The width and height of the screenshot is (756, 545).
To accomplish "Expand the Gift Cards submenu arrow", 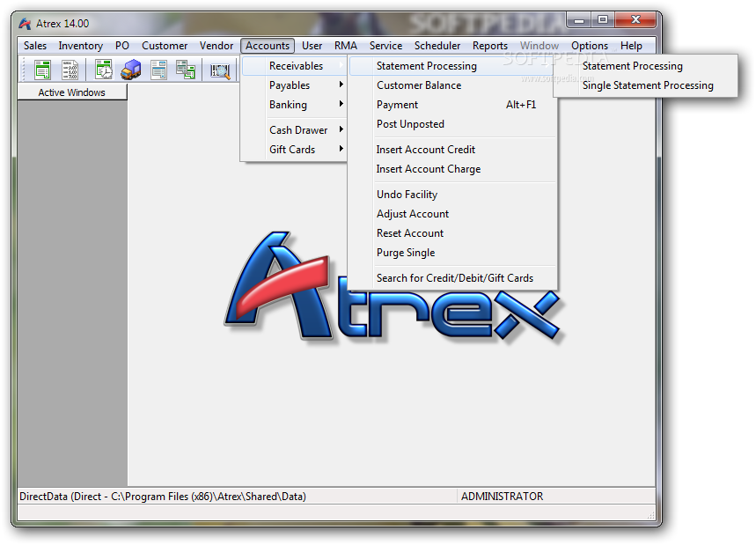I will point(341,149).
